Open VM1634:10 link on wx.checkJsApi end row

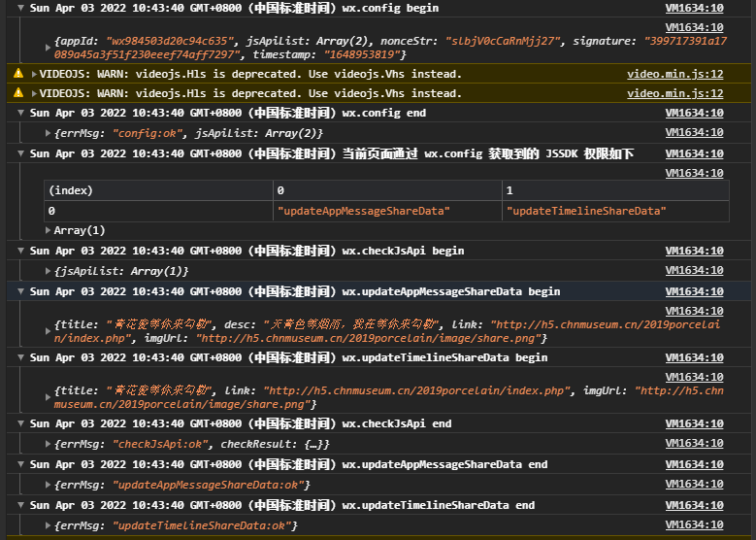coord(694,423)
